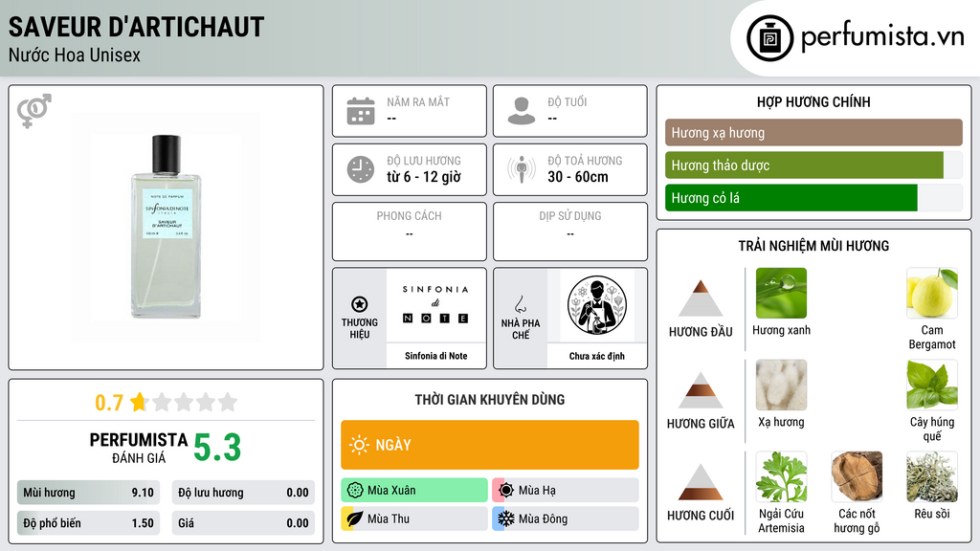This screenshot has height=551, width=980.
Task: Click the star badge icon above Thương hiệu
Action: pyautogui.click(x=360, y=304)
